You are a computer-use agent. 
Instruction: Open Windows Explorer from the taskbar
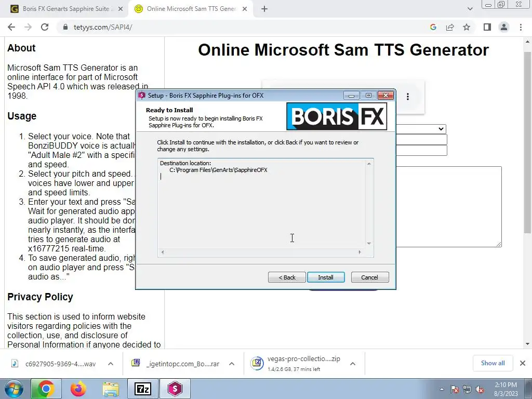coord(111,389)
